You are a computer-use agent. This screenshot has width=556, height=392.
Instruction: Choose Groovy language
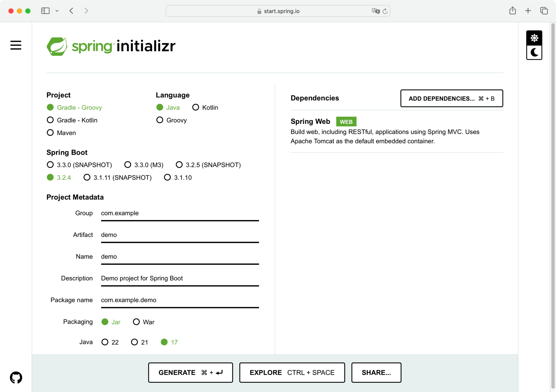(171, 120)
